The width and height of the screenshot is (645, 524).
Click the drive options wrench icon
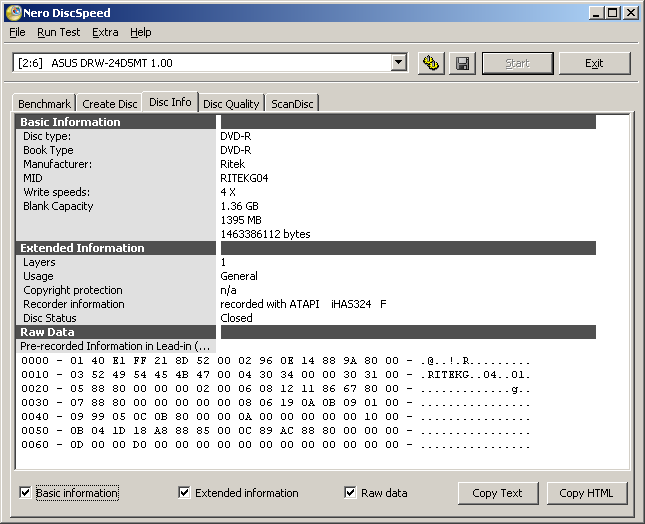[x=431, y=63]
